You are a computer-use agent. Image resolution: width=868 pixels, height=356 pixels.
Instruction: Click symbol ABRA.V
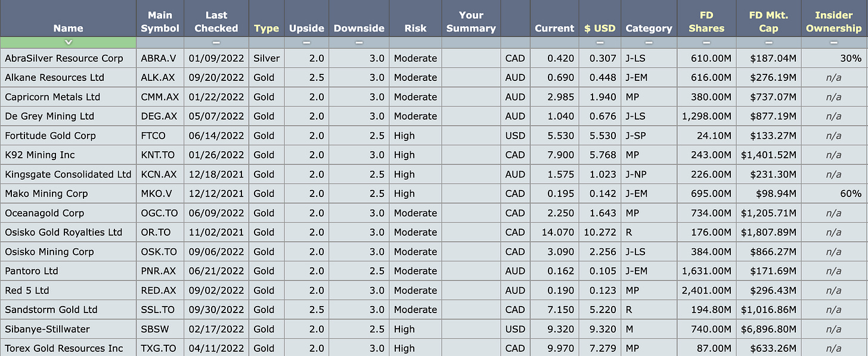(x=158, y=58)
